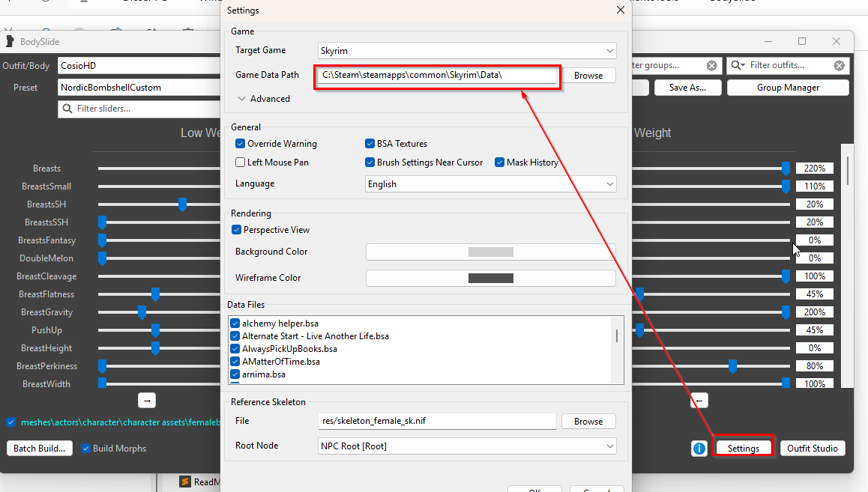Click the info icon beside Settings

pyautogui.click(x=699, y=449)
